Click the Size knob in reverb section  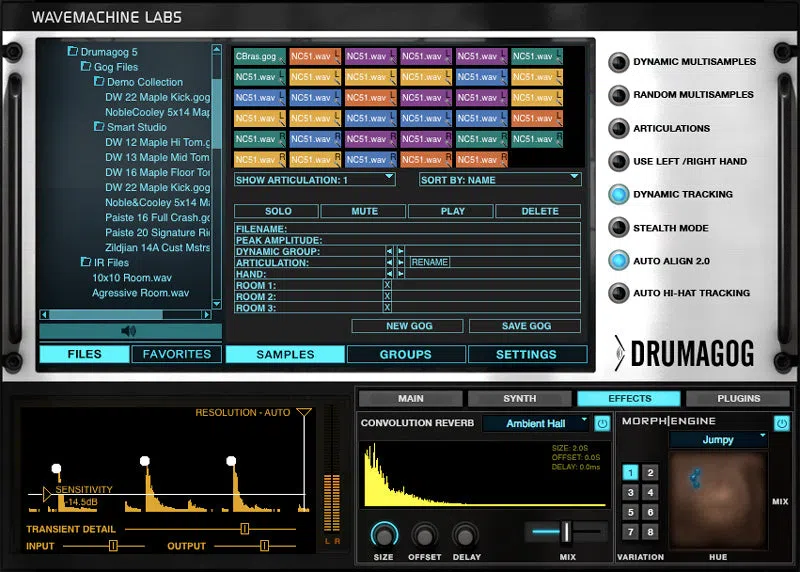384,535
